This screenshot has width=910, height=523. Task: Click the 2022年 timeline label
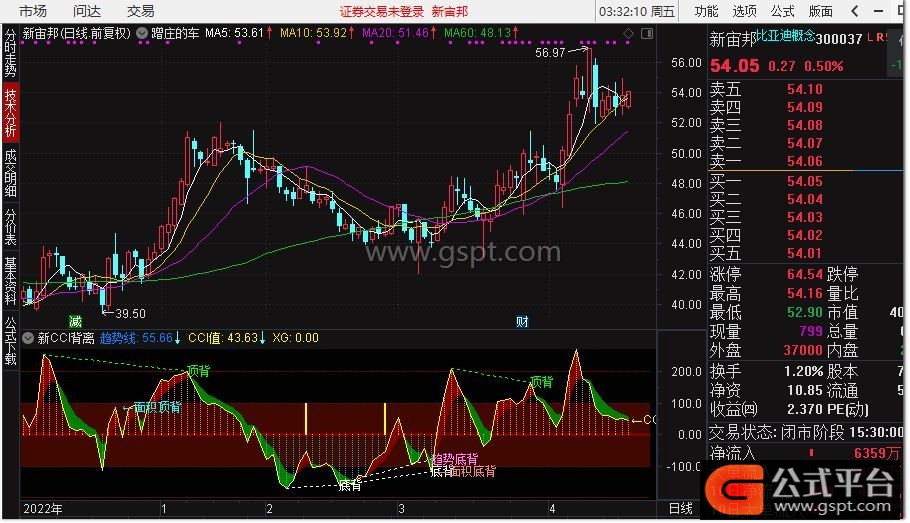[x=43, y=509]
